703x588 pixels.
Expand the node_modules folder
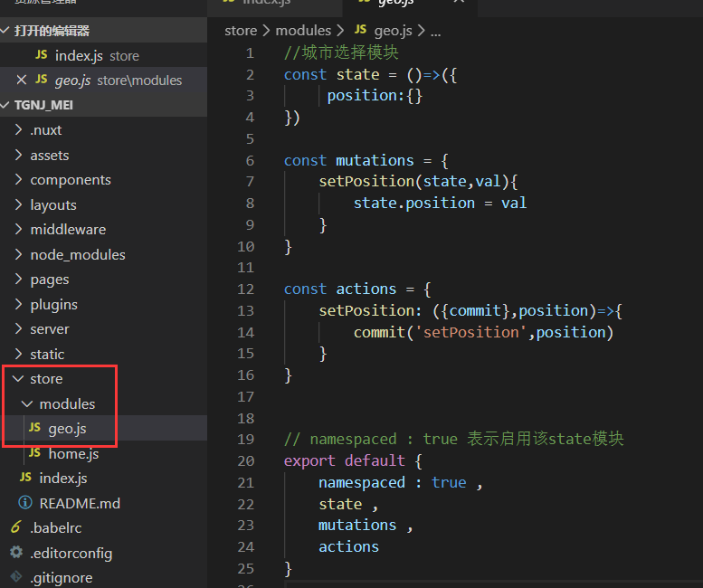coord(18,255)
